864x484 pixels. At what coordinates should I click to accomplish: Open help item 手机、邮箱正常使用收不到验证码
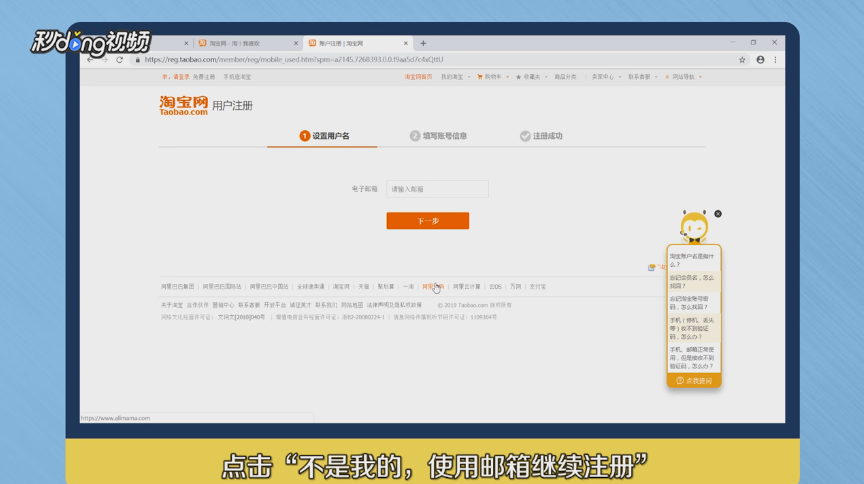692,358
